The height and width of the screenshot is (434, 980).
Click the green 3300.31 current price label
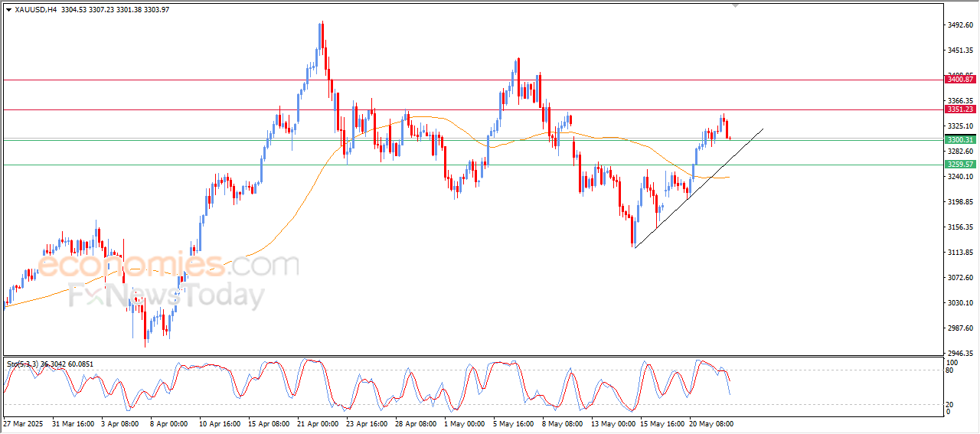959,139
